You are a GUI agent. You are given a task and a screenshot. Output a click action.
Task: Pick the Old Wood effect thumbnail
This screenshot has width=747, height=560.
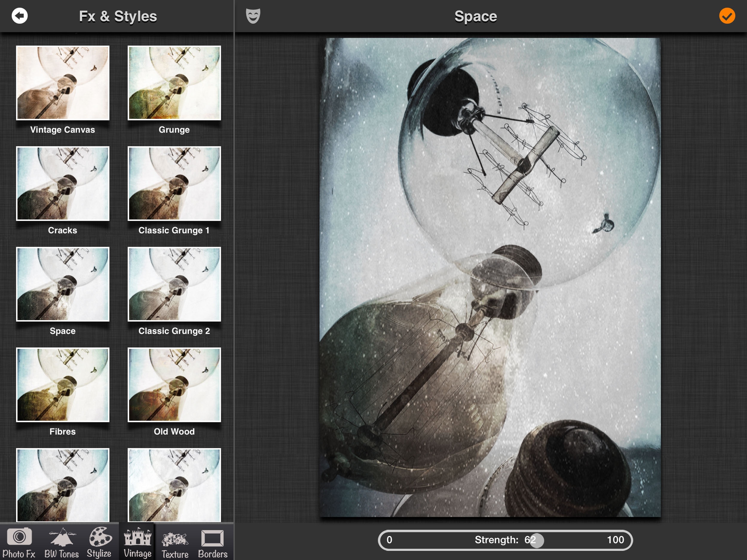[x=174, y=385]
